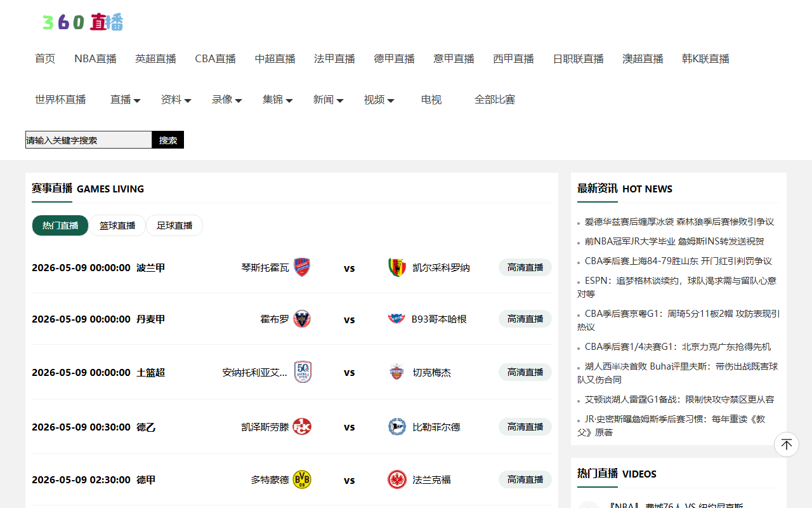Open NBA直播 navigation item
812x508 pixels.
tap(95, 58)
